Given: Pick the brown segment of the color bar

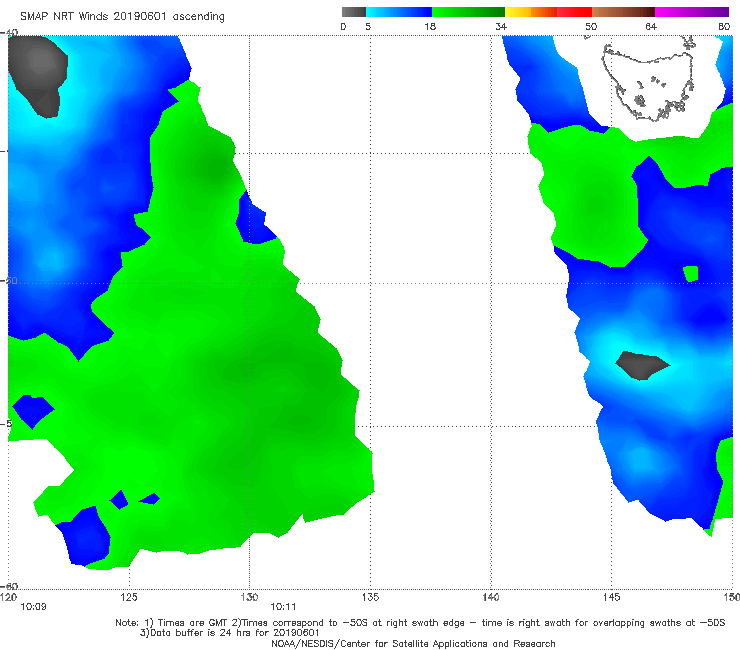Looking at the screenshot, I should click(x=623, y=12).
